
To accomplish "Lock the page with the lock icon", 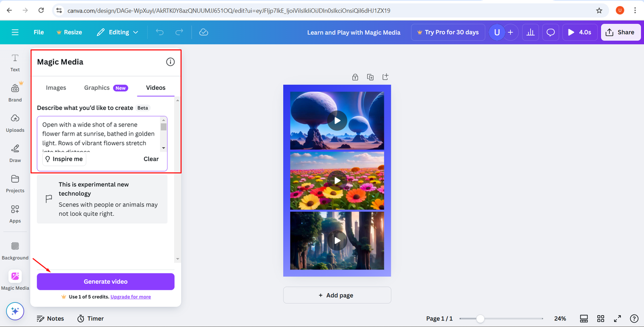I will pyautogui.click(x=355, y=77).
